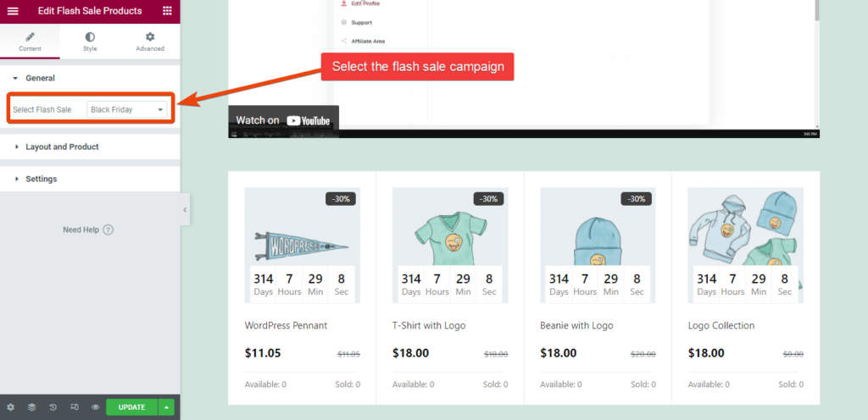Image resolution: width=868 pixels, height=420 pixels.
Task: Click the -30% badge on WordPress Pennant
Action: [341, 199]
